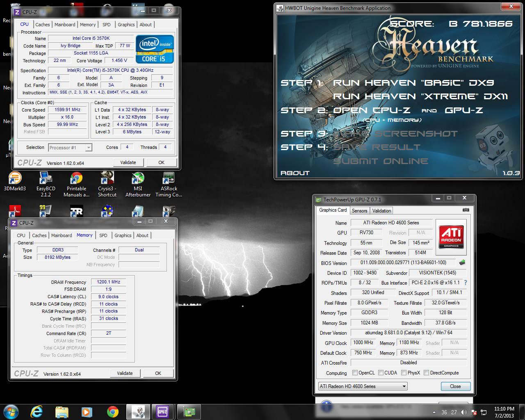The image size is (525, 420).
Task: Click OK in the bottom CPU-Z window
Action: [158, 373]
